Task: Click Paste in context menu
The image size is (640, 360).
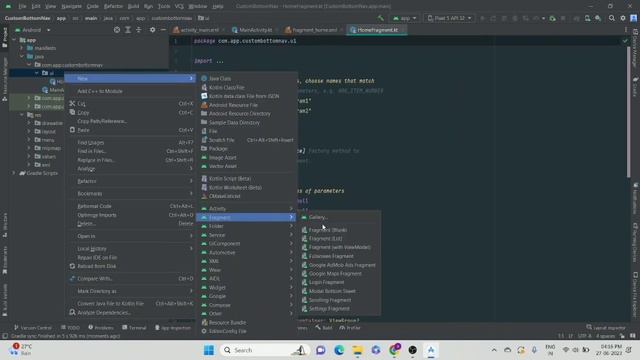Action: 131,130
